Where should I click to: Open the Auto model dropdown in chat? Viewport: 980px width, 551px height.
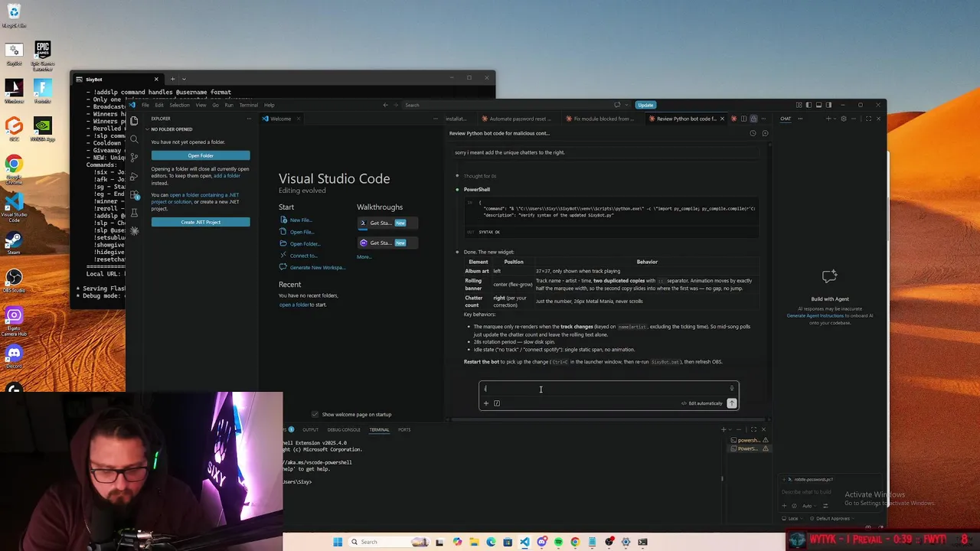[808, 506]
